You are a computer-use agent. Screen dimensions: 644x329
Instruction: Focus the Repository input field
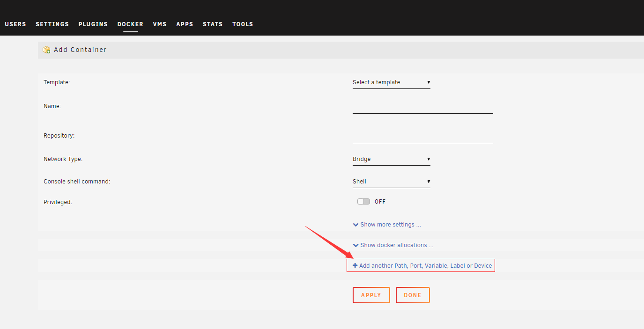423,137
